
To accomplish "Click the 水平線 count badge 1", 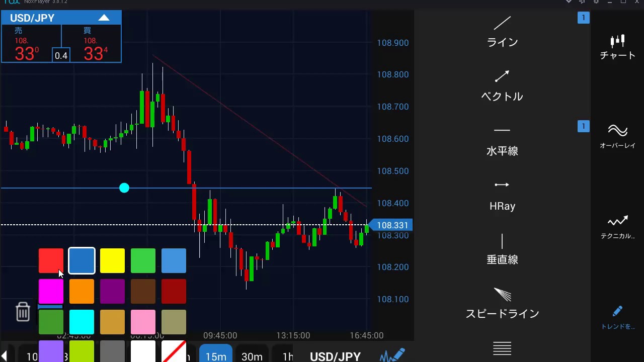I will point(584,126).
